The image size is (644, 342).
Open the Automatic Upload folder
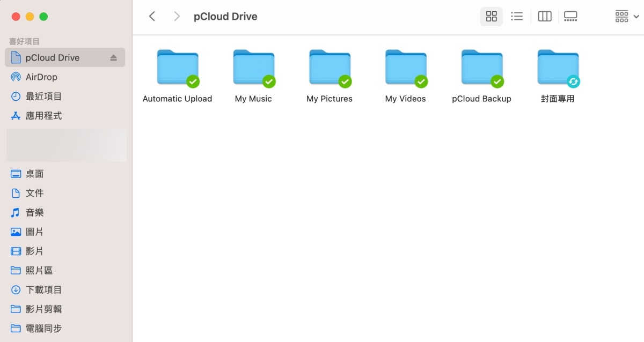click(x=177, y=68)
